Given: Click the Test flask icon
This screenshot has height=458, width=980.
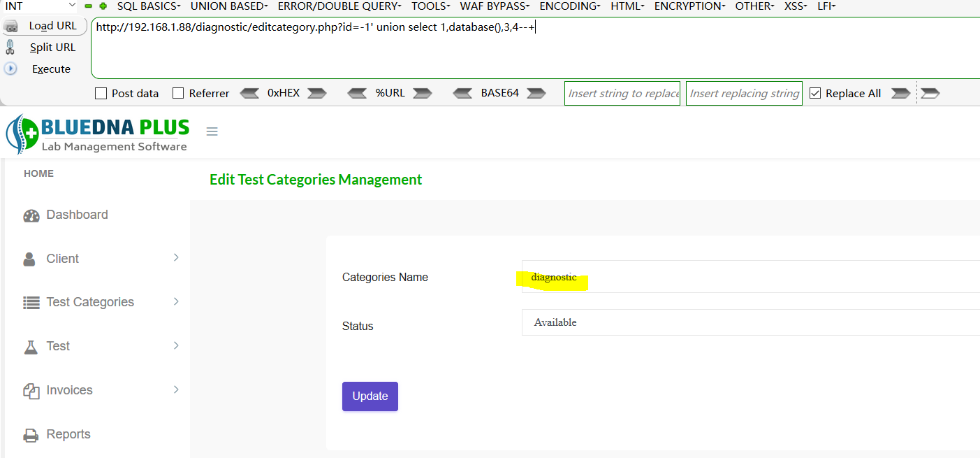Looking at the screenshot, I should pos(30,346).
